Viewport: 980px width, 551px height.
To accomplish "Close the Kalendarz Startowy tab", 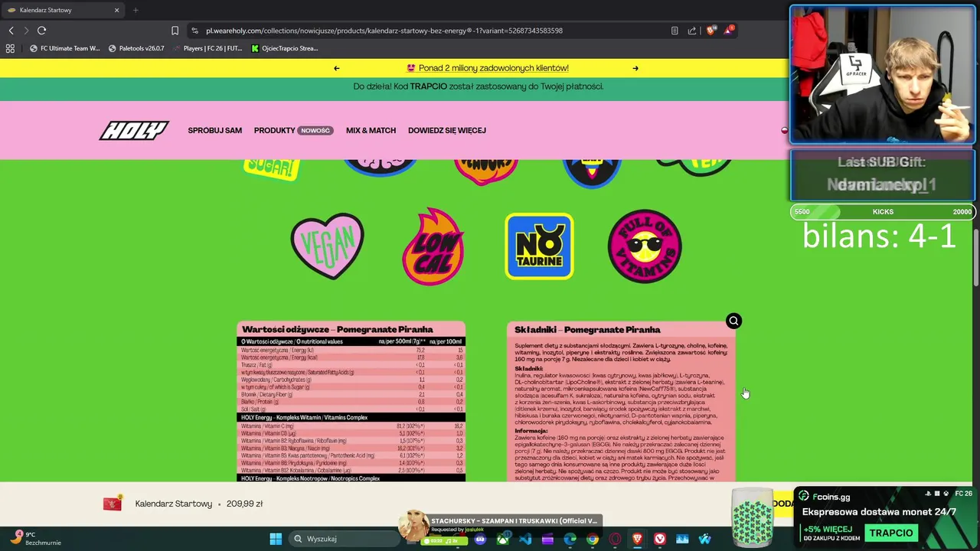I will pyautogui.click(x=116, y=10).
